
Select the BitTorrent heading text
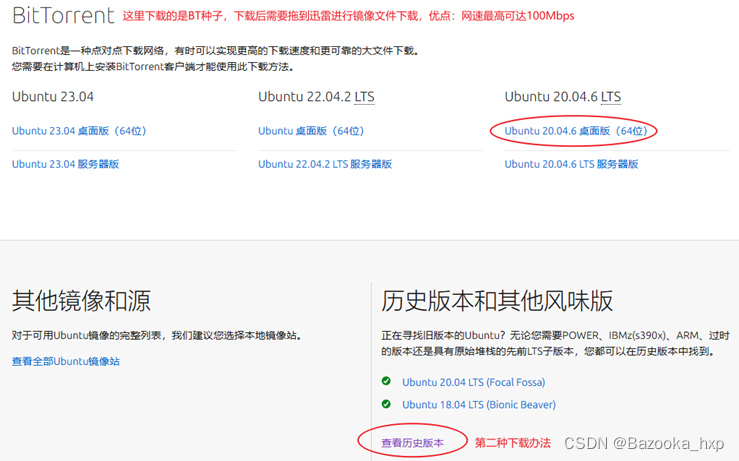[x=63, y=16]
